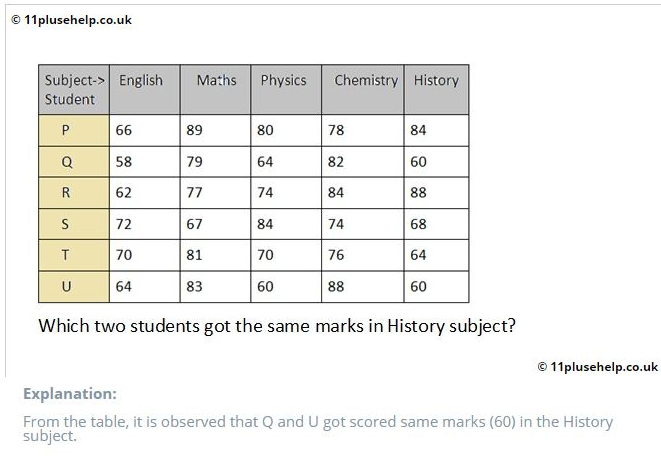Click the Physics column header

pos(286,89)
